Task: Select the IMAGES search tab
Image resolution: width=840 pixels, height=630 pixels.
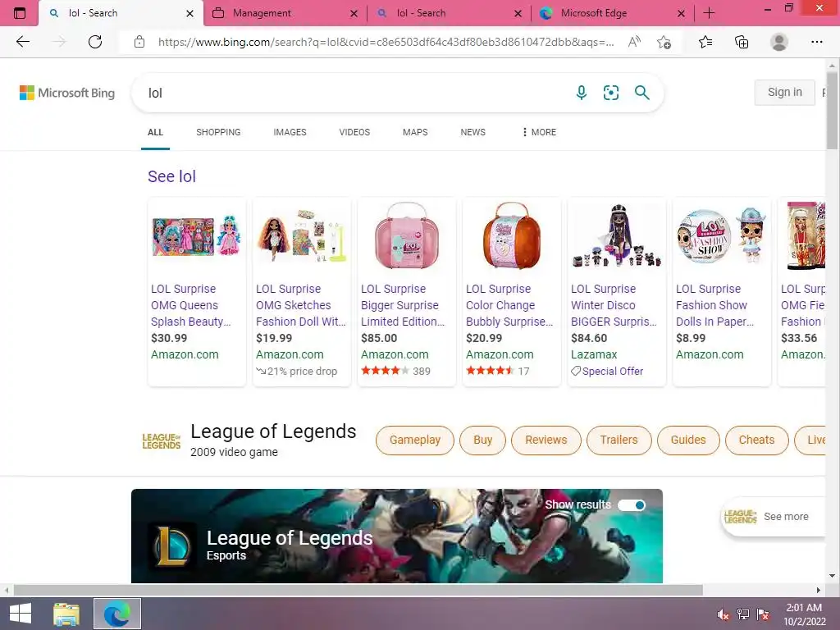Action: pyautogui.click(x=290, y=132)
